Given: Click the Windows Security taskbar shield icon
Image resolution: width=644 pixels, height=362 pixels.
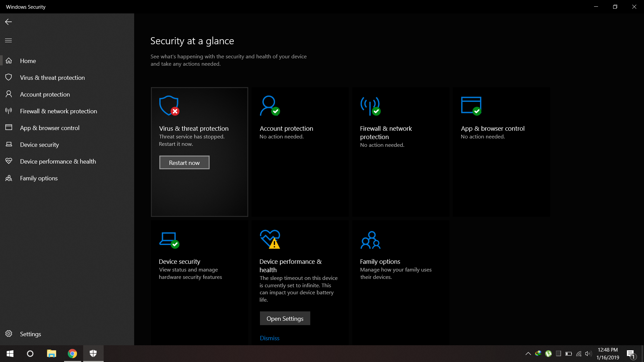Looking at the screenshot, I should [93, 354].
